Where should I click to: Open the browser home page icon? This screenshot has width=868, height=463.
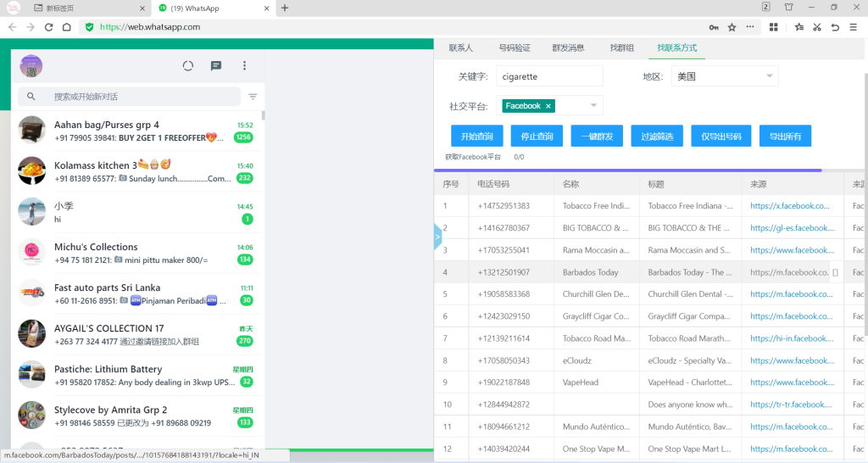[x=68, y=27]
